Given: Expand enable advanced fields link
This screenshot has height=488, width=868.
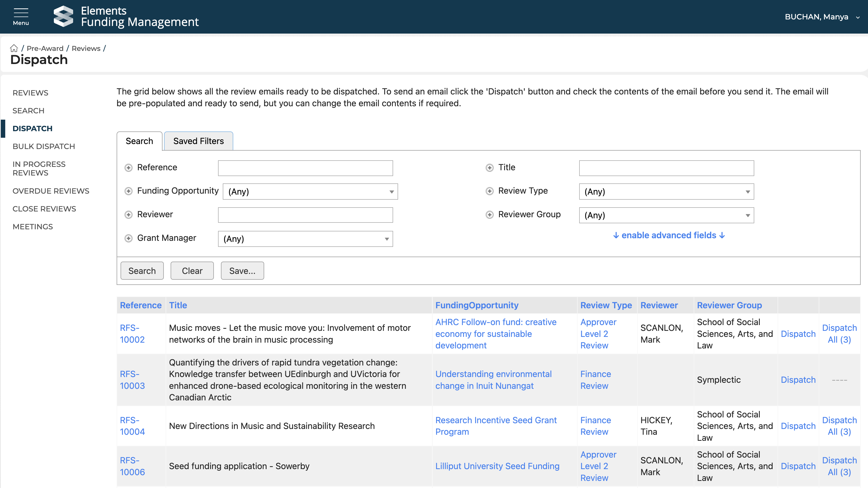Looking at the screenshot, I should pyautogui.click(x=669, y=235).
